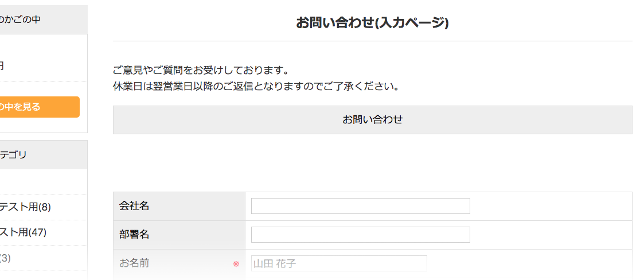Click the ご意見やご質問 intro sentence
644x280 pixels.
click(x=200, y=71)
